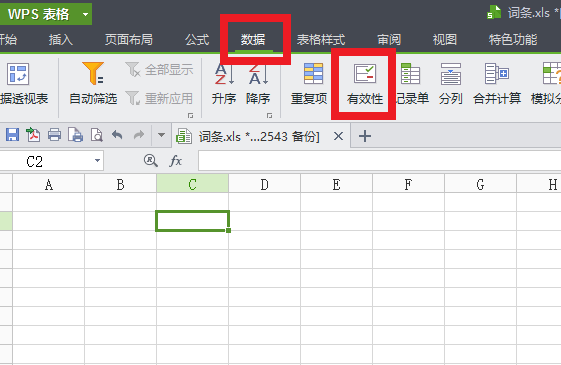Image resolution: width=561 pixels, height=365 pixels.
Task: Click the print preview icon
Action: [97, 135]
